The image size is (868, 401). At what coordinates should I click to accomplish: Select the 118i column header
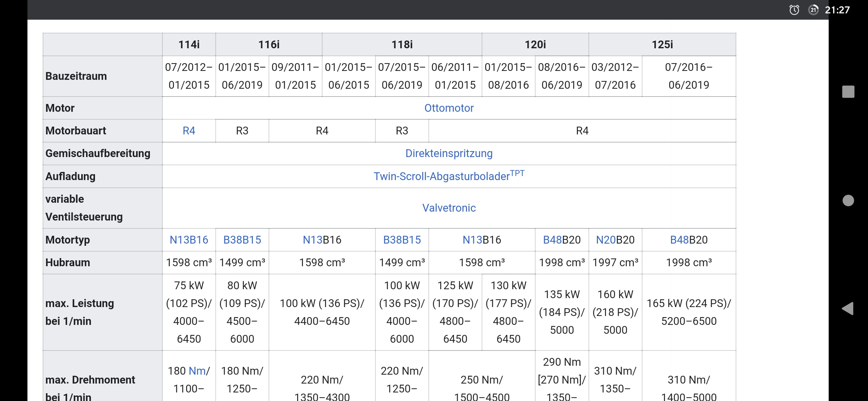402,44
